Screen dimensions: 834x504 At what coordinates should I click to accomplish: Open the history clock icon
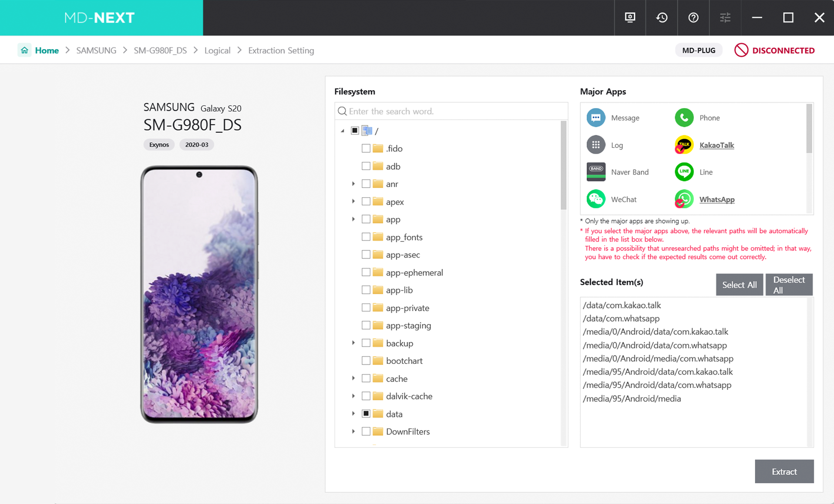click(x=662, y=17)
